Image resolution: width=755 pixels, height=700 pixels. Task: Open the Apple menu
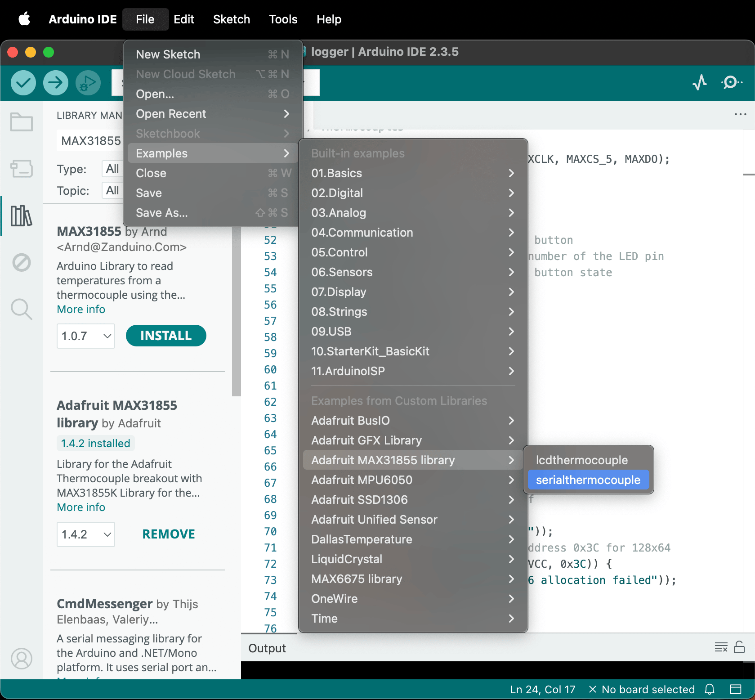click(24, 19)
